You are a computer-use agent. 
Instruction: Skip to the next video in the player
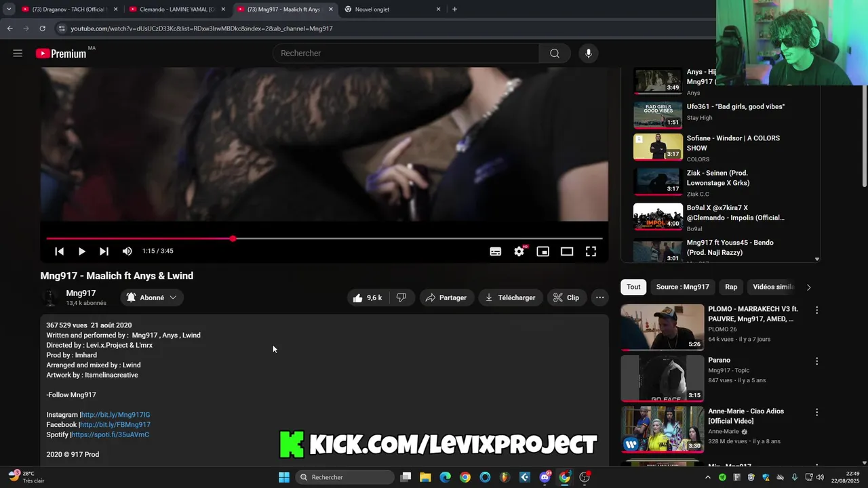[104, 251]
